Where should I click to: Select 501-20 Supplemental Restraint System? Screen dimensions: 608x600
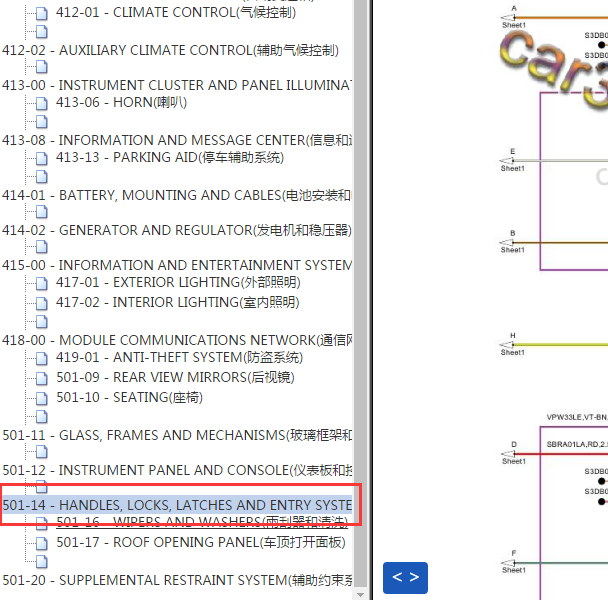pos(176,581)
